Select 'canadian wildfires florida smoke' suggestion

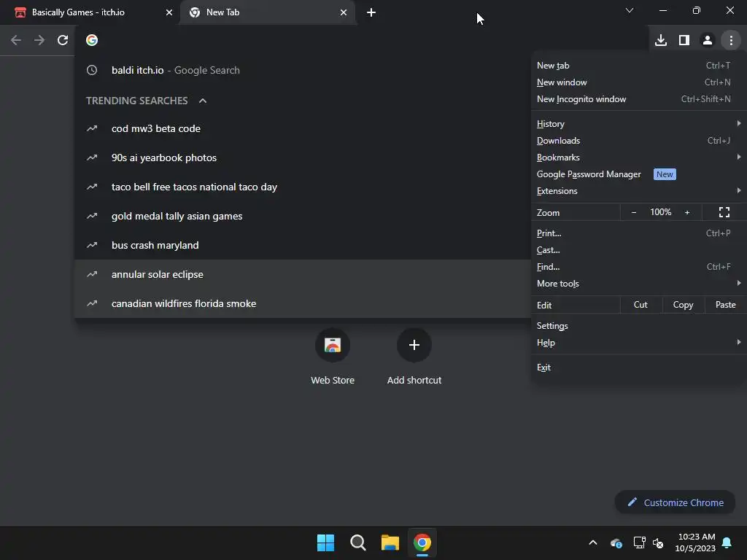tap(303, 303)
